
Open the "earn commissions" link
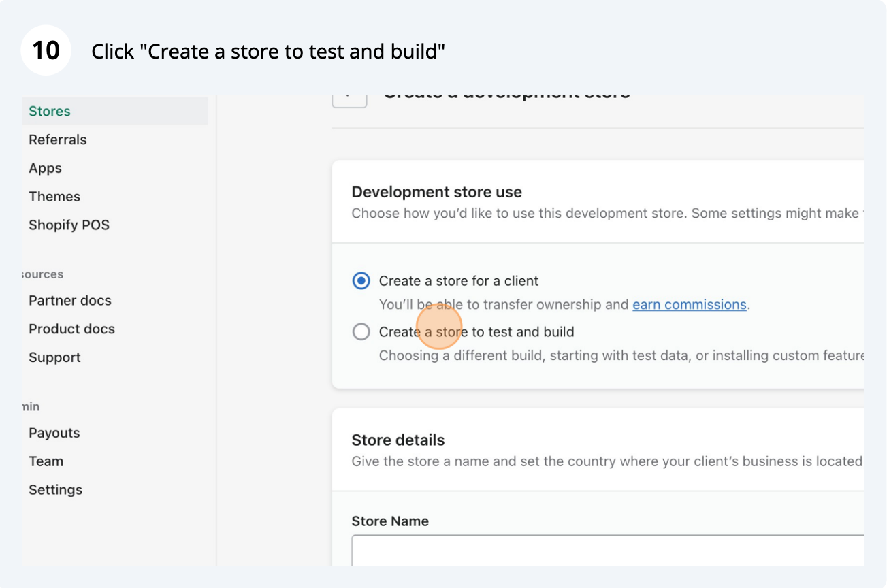pyautogui.click(x=690, y=304)
